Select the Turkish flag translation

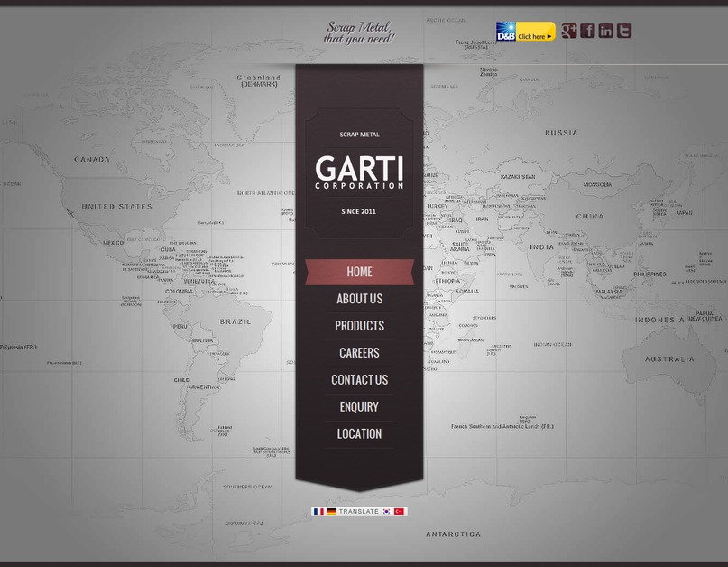(x=399, y=511)
